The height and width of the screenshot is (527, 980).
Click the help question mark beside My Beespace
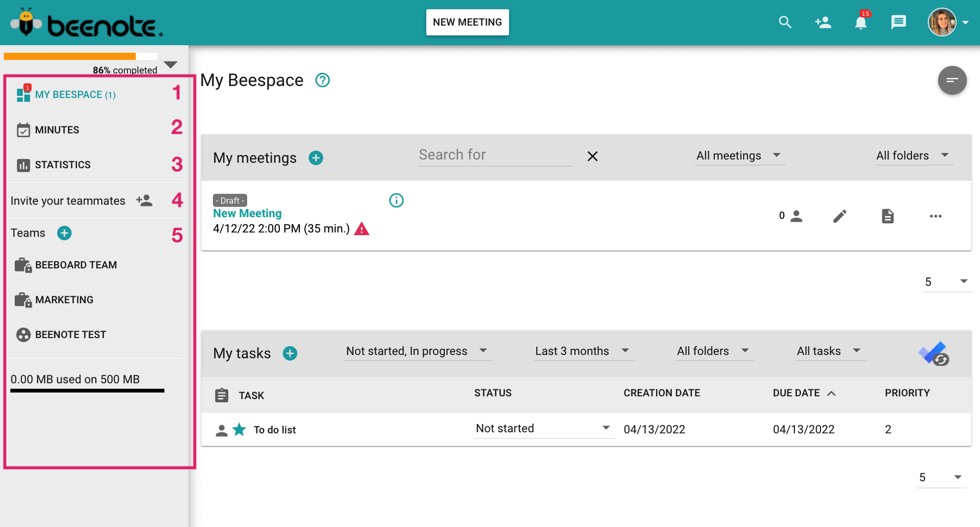(322, 80)
